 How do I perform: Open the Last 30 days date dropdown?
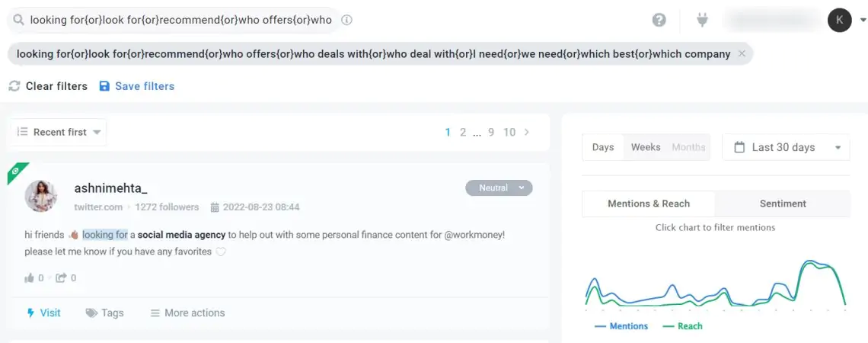786,147
